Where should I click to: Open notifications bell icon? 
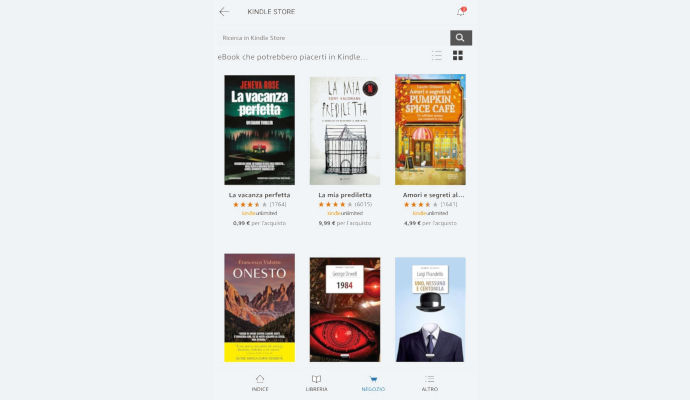[461, 11]
